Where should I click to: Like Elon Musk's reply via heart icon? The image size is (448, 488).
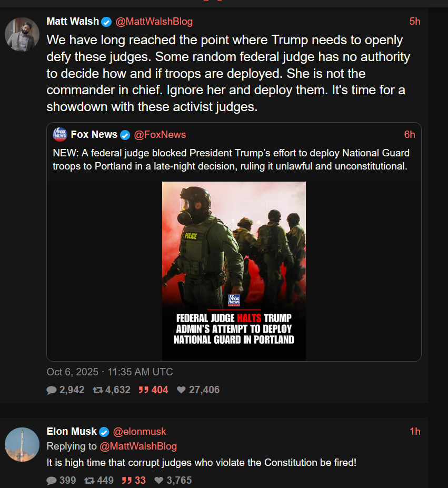(x=159, y=480)
